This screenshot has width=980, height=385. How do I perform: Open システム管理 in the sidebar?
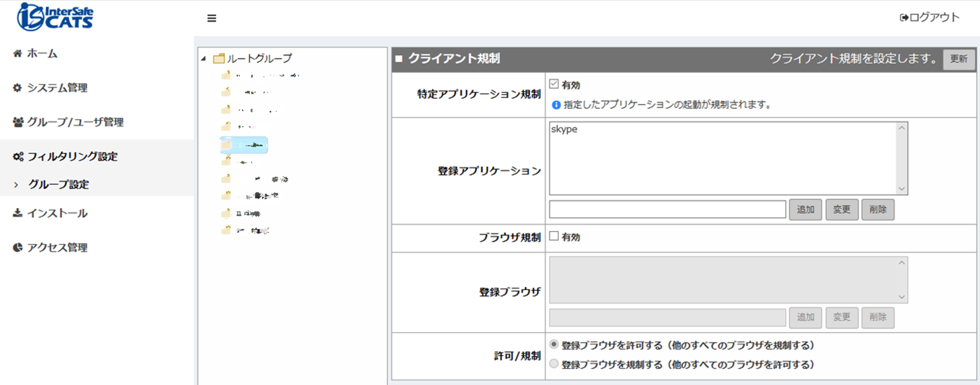pyautogui.click(x=57, y=88)
